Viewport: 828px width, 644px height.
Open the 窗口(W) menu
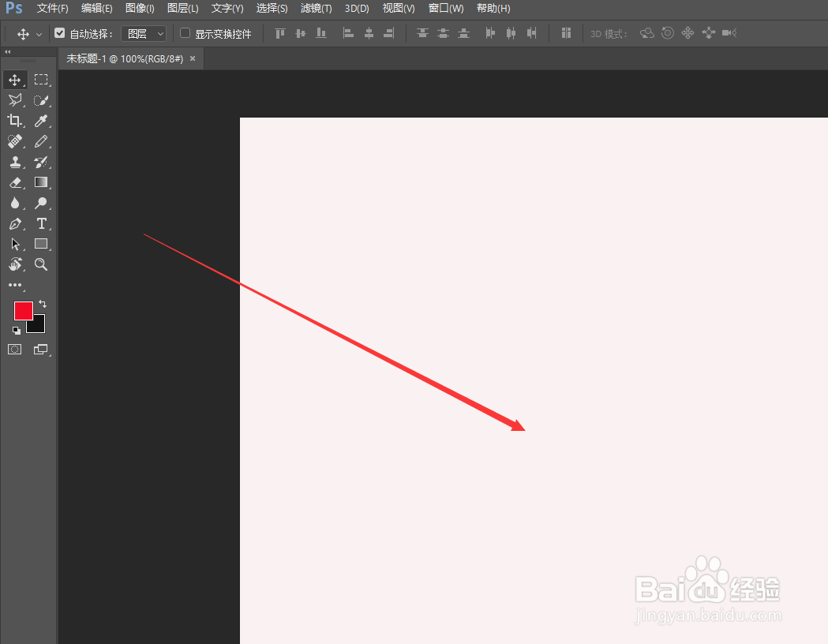point(446,9)
